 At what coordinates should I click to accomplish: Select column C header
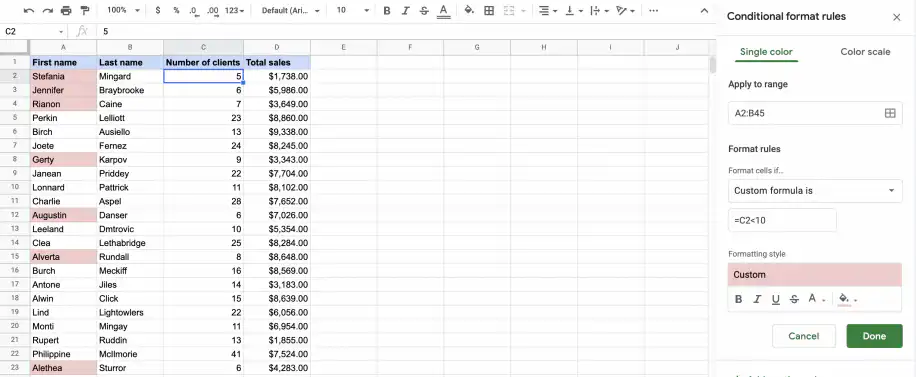[x=203, y=47]
